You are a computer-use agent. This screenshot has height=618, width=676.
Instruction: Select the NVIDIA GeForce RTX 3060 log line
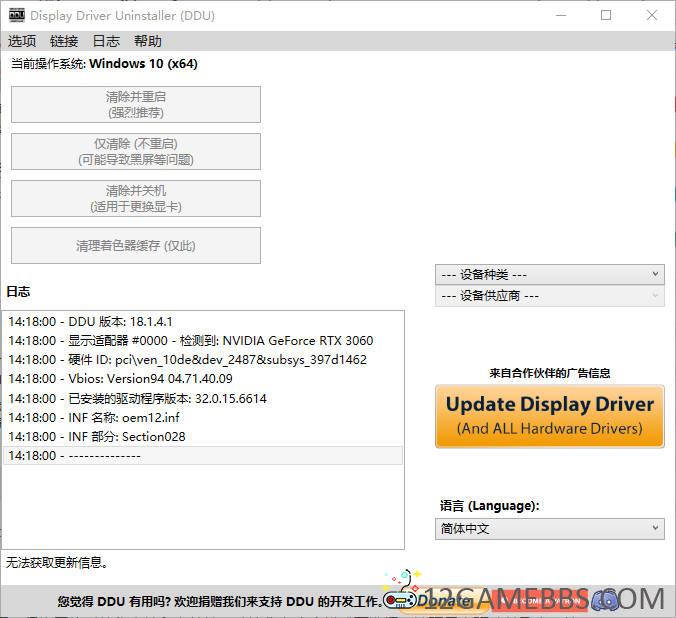[190, 341]
